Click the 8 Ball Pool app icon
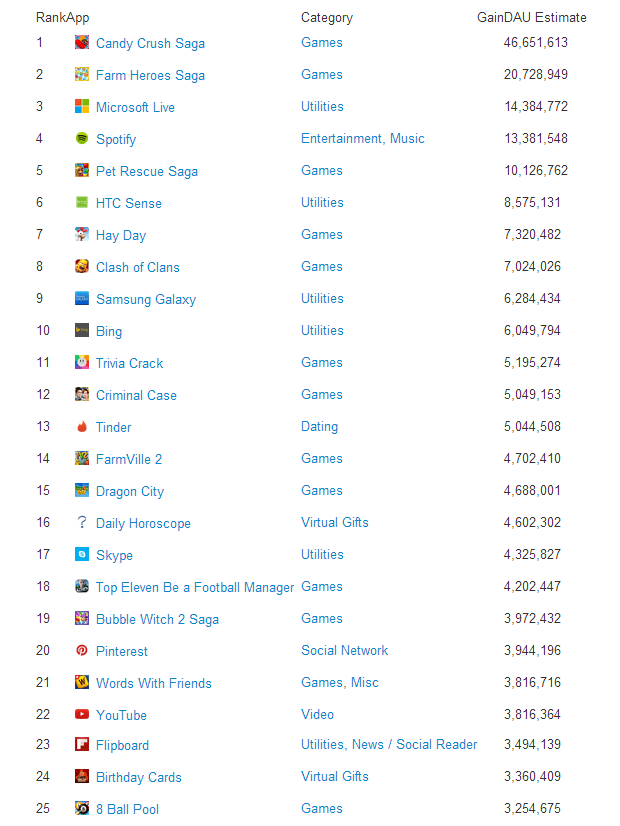 82,810
